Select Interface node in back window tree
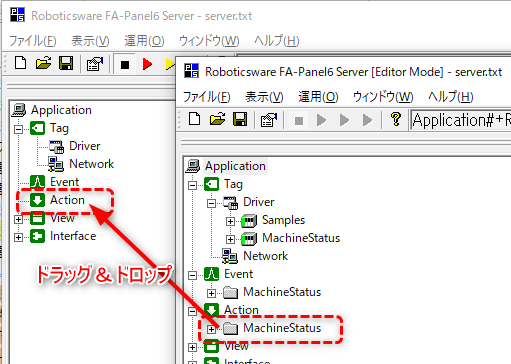The image size is (511, 364). tap(73, 236)
